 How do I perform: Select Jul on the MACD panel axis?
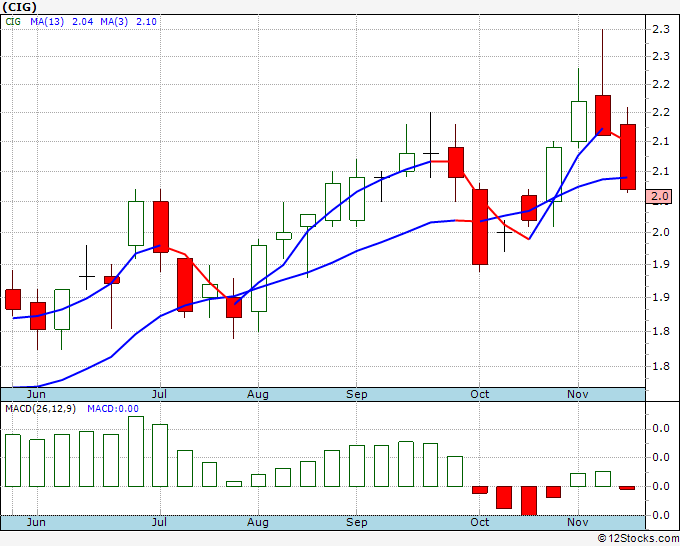point(159,522)
